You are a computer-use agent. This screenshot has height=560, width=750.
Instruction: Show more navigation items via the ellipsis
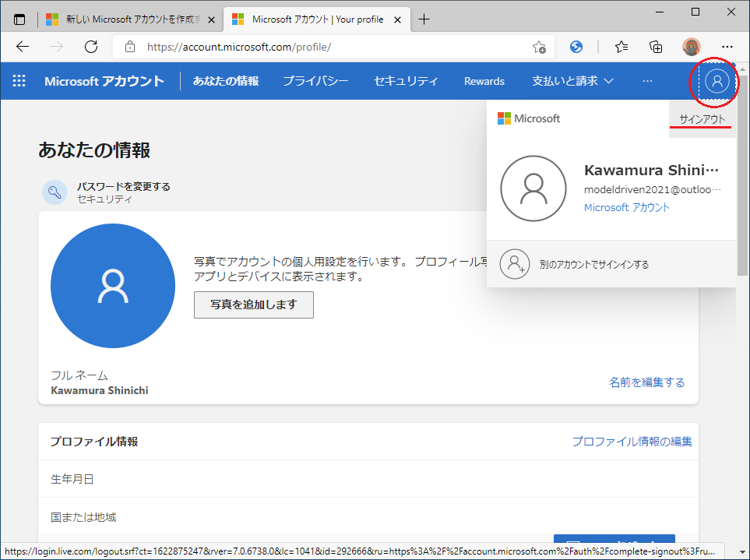click(647, 81)
